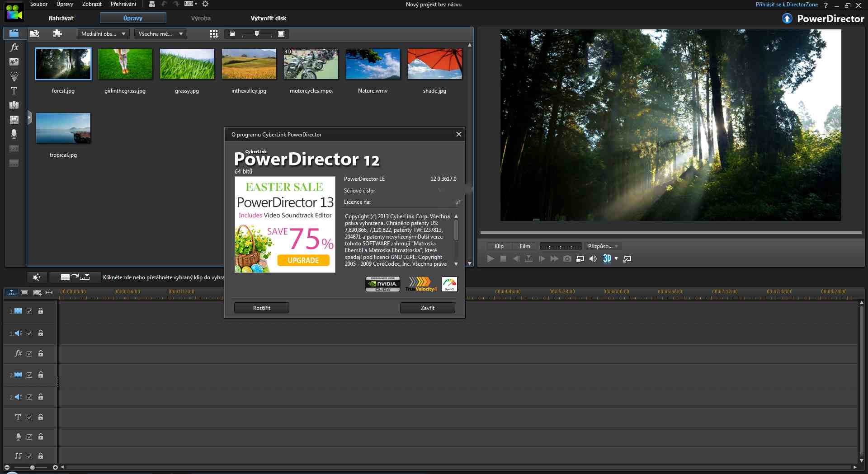Click the fit timeline to movie icon

(49, 292)
